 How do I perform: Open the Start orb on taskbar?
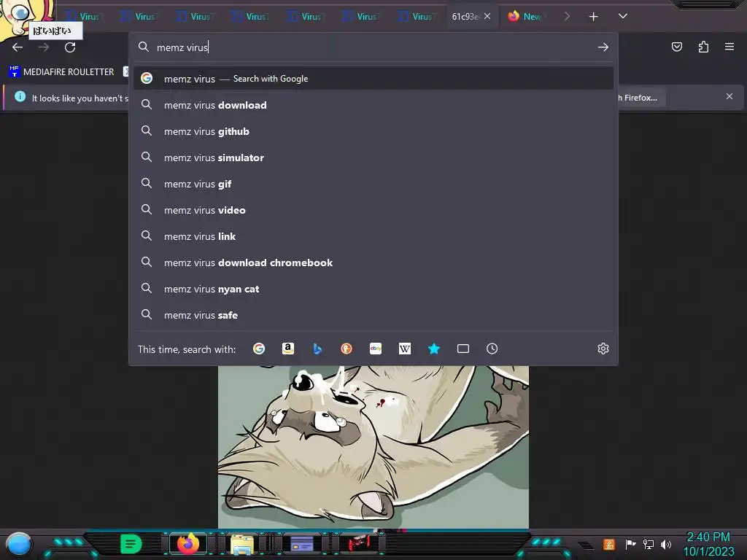point(18,545)
